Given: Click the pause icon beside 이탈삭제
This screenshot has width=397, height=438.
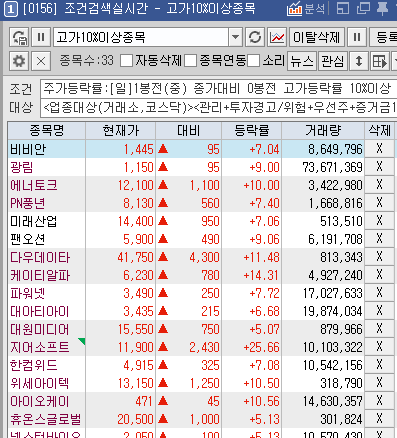Looking at the screenshot, I should click(x=357, y=37).
